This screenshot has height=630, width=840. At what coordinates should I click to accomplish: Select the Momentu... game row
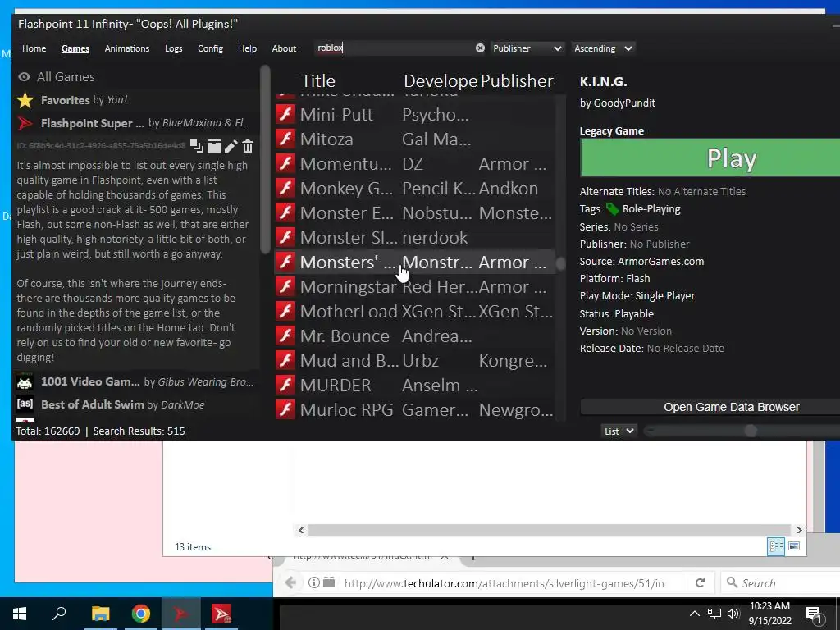(x=414, y=163)
